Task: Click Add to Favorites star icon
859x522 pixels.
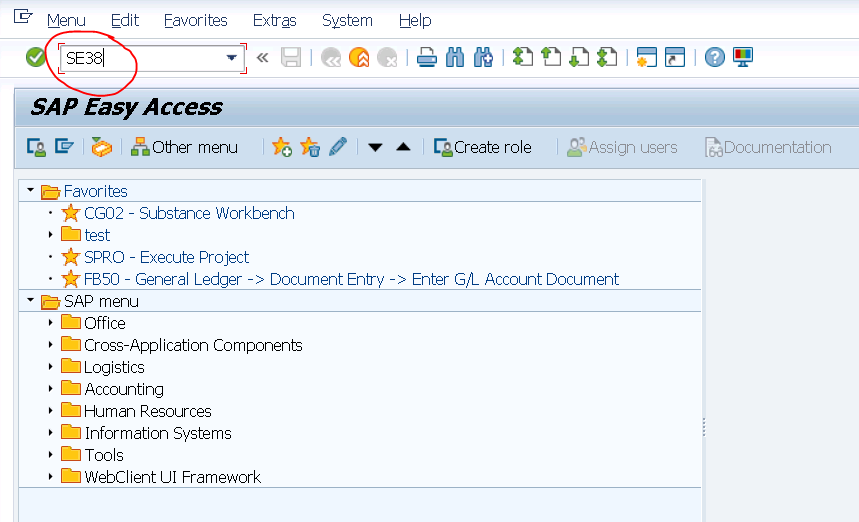Action: 282,147
